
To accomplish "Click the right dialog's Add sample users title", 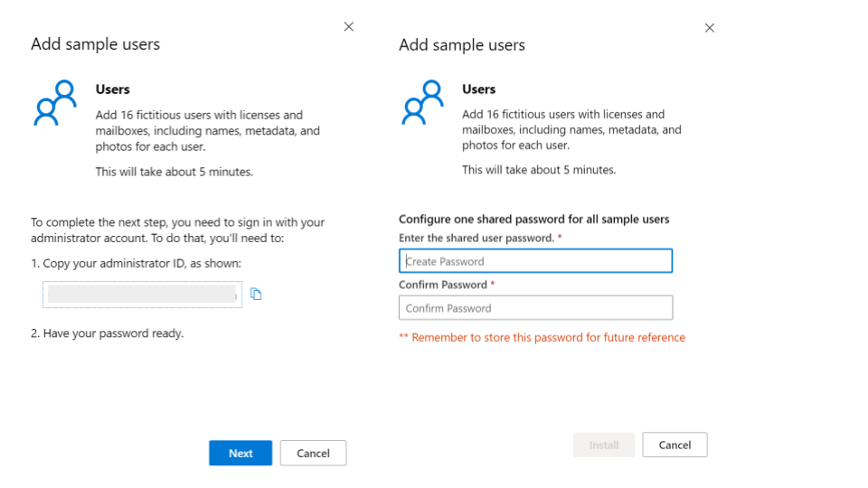I will coord(462,45).
